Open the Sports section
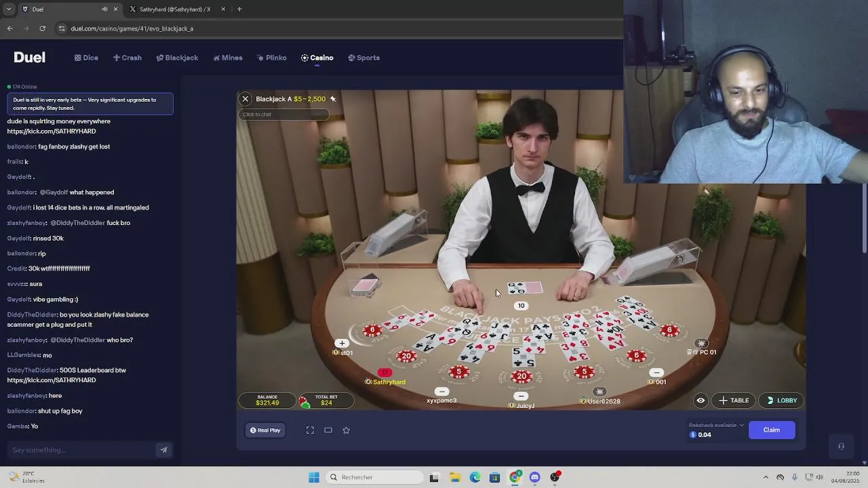The width and height of the screenshot is (868, 488). tap(363, 58)
